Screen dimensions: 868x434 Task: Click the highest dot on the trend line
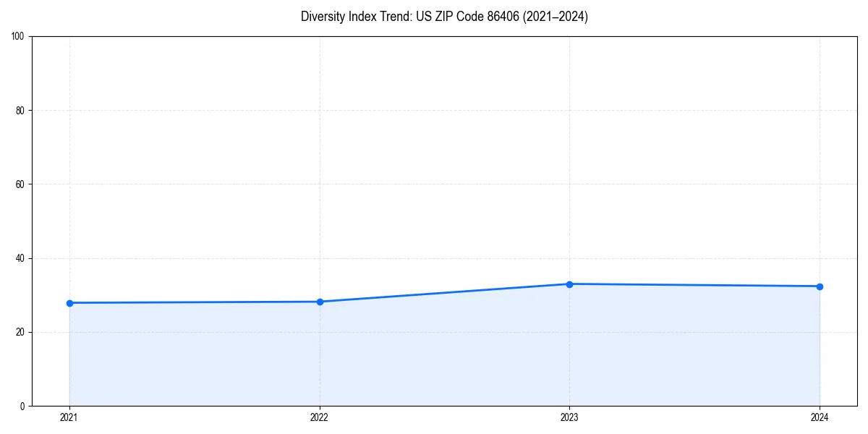click(570, 284)
